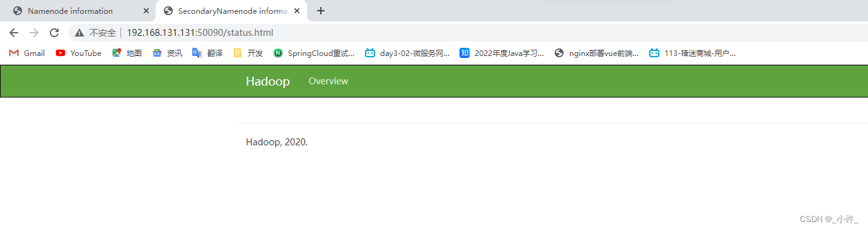Open the Overview menu item
Screen dimensions: 868x229
click(328, 81)
